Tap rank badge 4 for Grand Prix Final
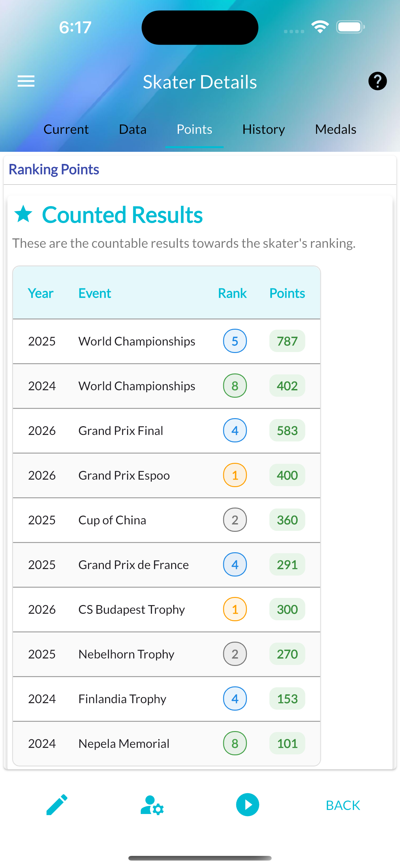This screenshot has width=400, height=868. (x=235, y=430)
